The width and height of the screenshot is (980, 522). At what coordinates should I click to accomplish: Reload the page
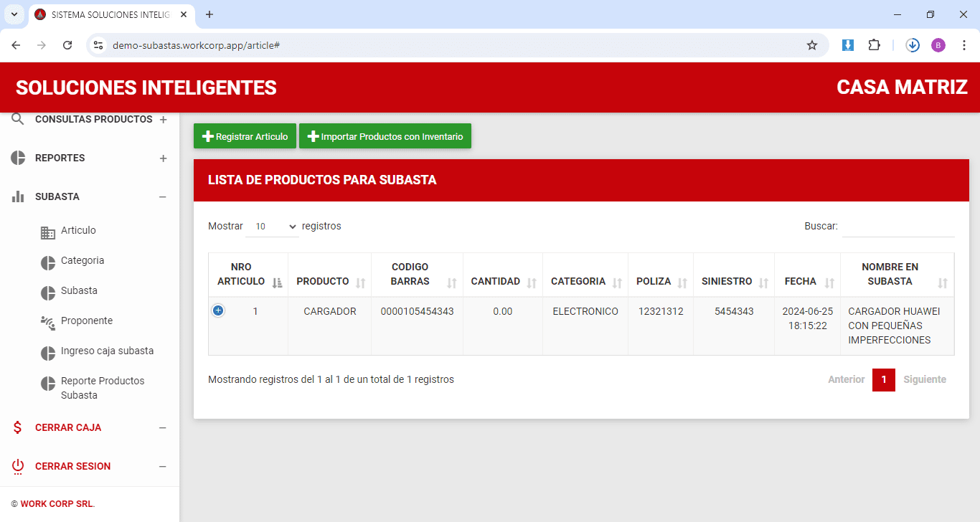tap(67, 45)
